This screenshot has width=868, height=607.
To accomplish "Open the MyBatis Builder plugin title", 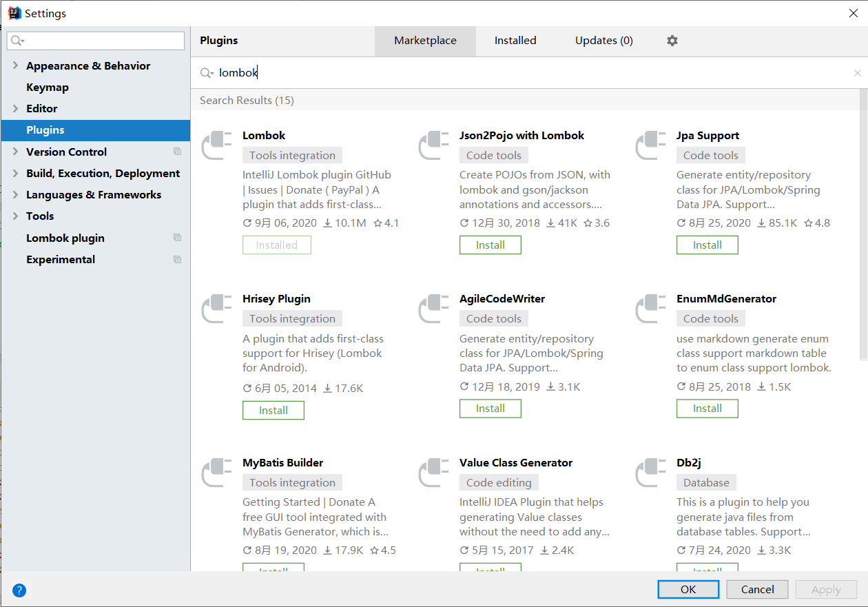I will (282, 463).
